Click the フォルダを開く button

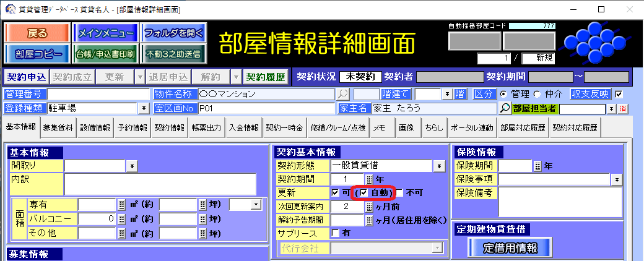tap(173, 33)
